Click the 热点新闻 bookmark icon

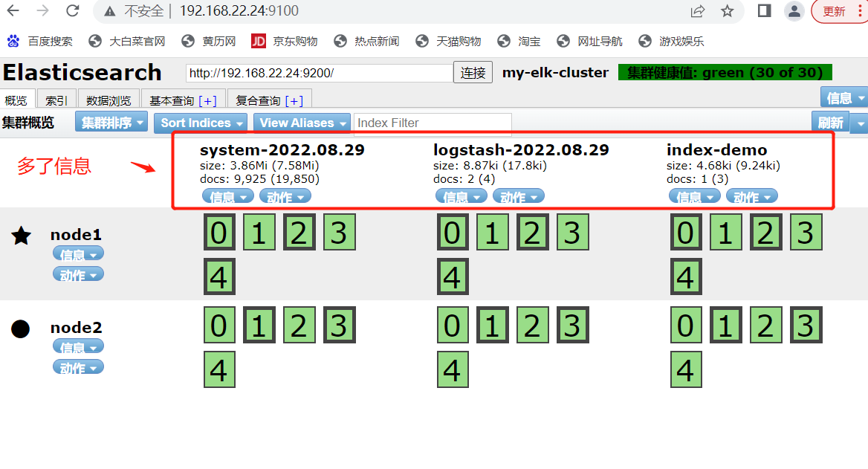[340, 41]
